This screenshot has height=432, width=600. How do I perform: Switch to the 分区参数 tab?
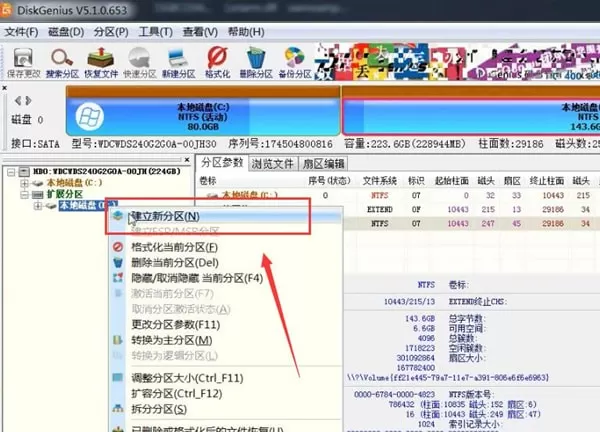[x=222, y=163]
